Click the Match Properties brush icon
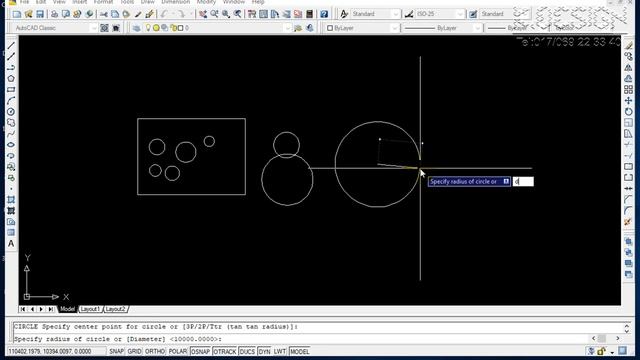 click(149, 14)
